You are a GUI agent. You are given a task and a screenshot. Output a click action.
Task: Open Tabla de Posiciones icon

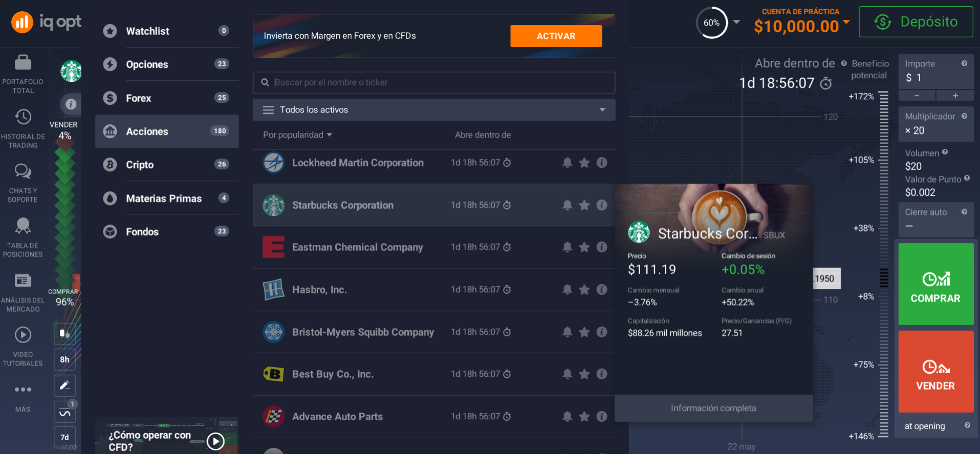(x=23, y=226)
